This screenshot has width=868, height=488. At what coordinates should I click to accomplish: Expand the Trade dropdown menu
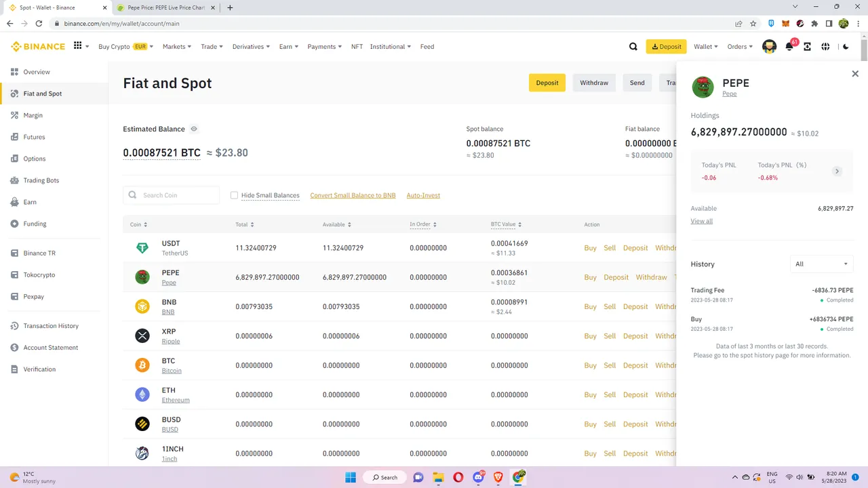point(212,47)
